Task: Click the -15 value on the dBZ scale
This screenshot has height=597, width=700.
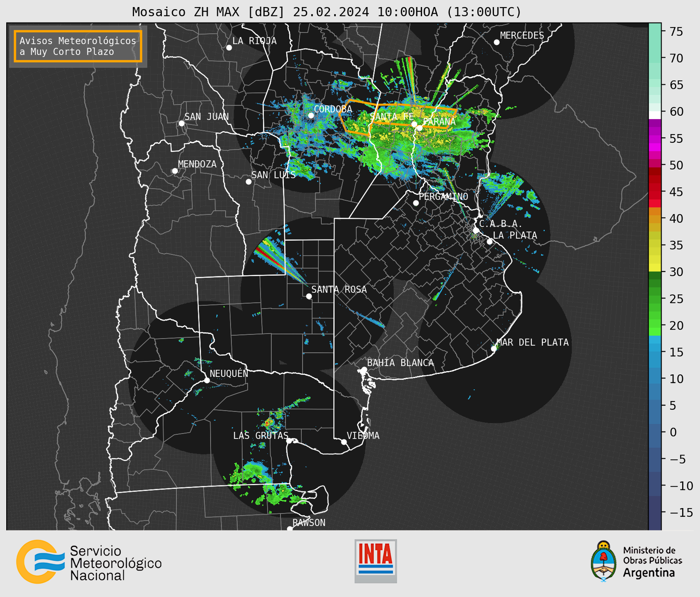Action: [681, 512]
